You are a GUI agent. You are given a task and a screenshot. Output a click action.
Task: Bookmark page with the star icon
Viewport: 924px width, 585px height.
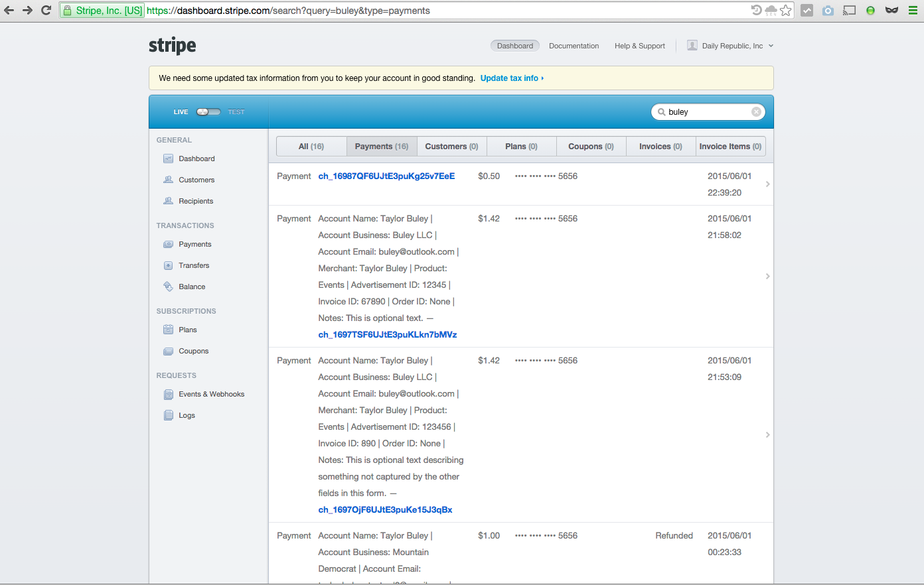pos(786,10)
